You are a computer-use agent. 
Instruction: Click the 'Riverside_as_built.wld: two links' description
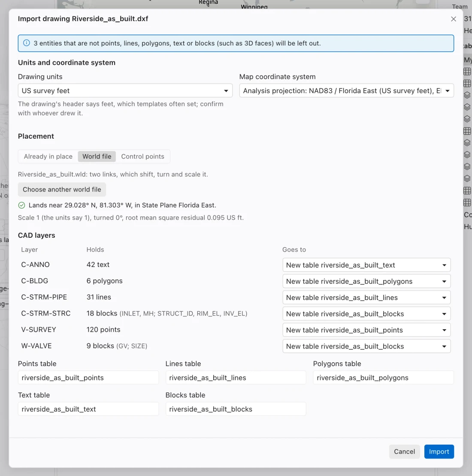coord(113,174)
